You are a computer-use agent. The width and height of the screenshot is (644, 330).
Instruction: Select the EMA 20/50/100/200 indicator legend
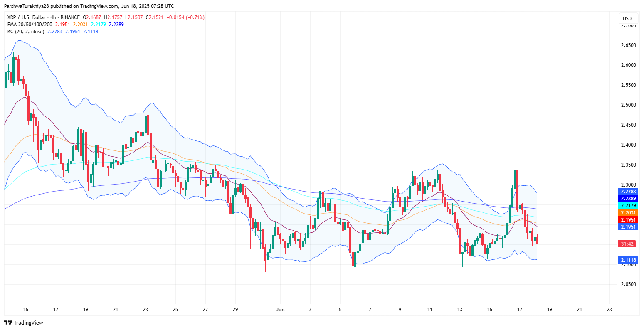(29, 25)
